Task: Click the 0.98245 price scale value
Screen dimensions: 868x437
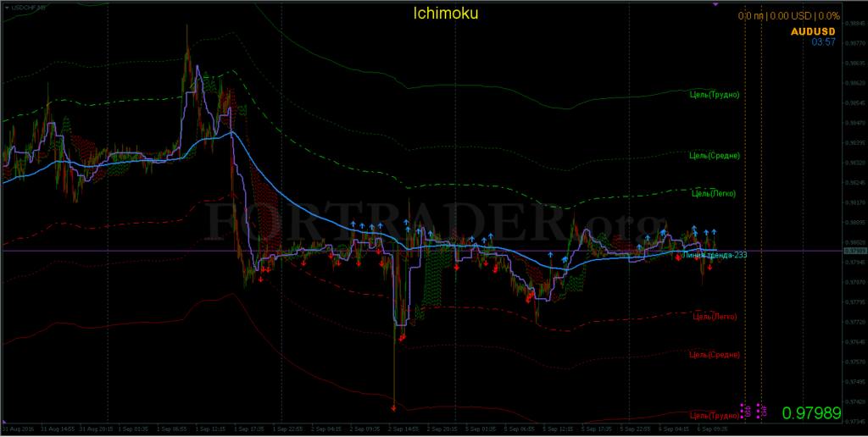Action: (855, 183)
